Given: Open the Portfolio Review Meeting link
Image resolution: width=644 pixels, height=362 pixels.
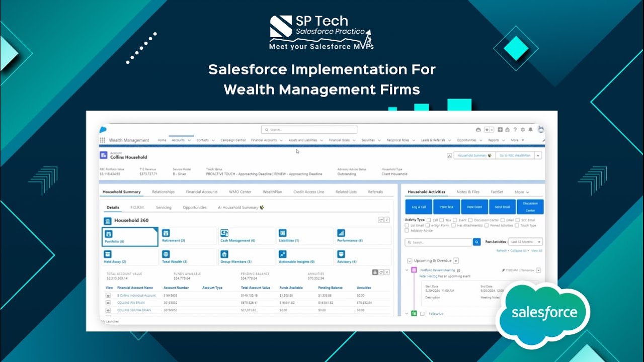Looking at the screenshot, I should tap(438, 270).
